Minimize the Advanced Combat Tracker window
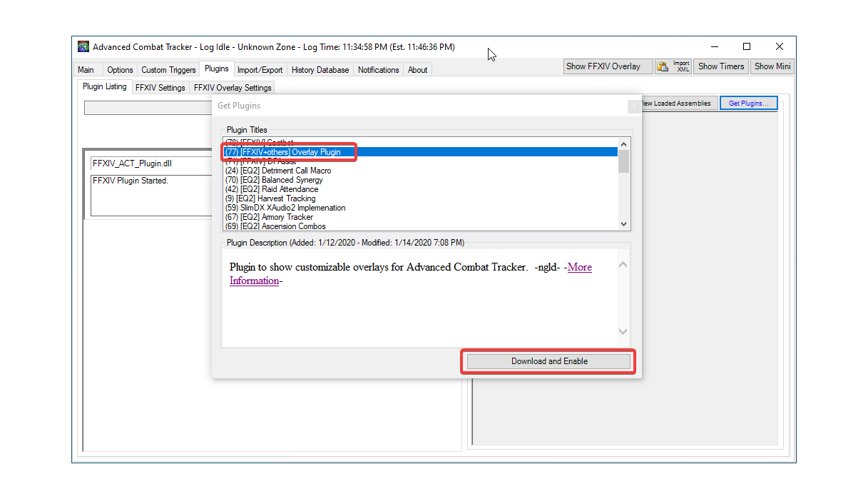The width and height of the screenshot is (868, 499). coord(714,47)
